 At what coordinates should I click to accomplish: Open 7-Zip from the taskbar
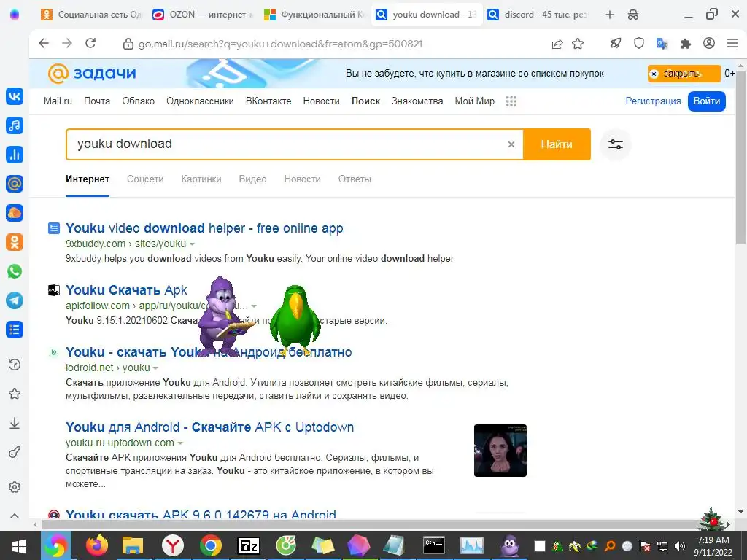pos(249,545)
